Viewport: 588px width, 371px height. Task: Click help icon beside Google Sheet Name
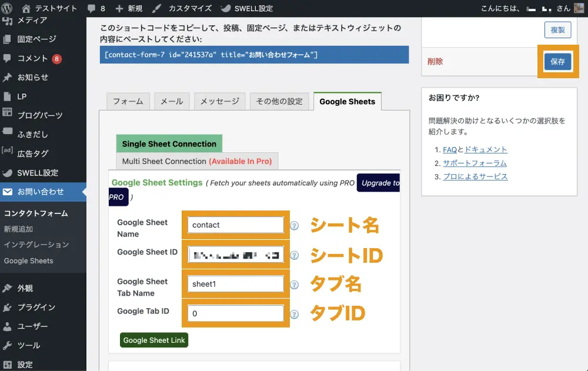click(x=295, y=226)
